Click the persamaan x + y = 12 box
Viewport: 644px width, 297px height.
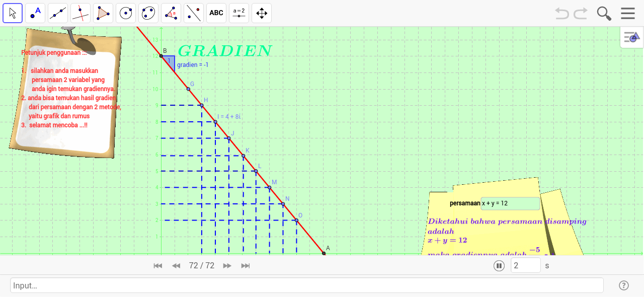(x=510, y=203)
